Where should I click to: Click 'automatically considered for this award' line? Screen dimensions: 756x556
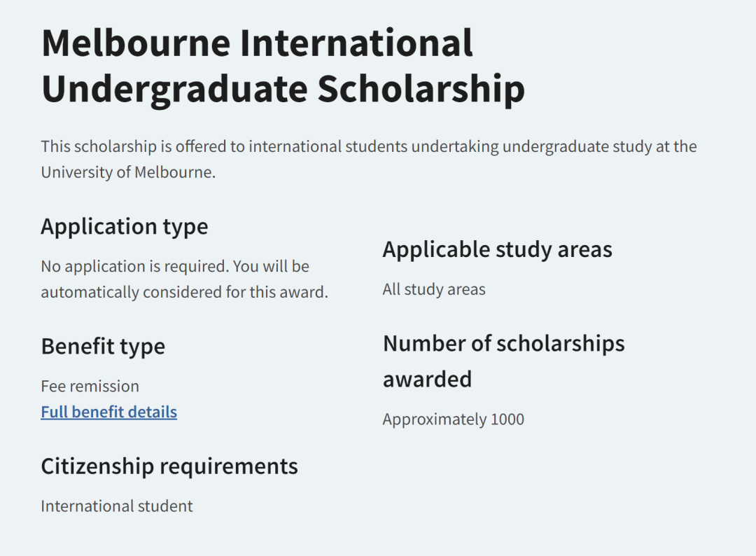pyautogui.click(x=184, y=292)
